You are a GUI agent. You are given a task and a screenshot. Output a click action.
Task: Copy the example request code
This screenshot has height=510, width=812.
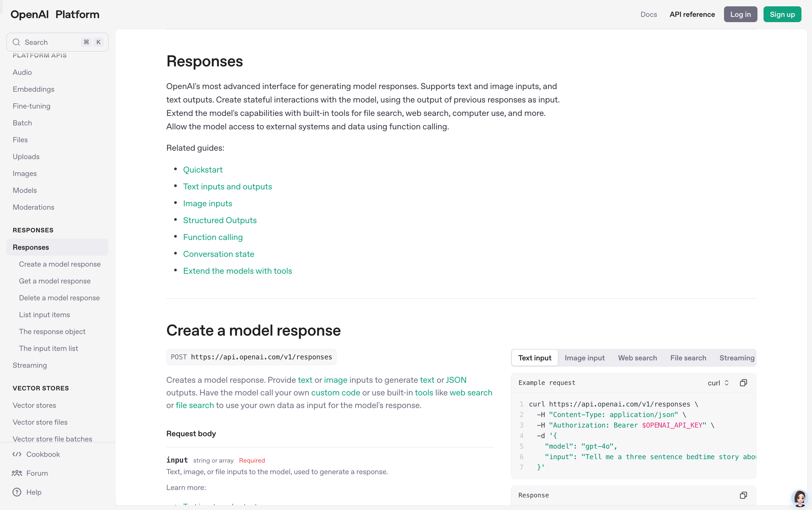pos(743,382)
